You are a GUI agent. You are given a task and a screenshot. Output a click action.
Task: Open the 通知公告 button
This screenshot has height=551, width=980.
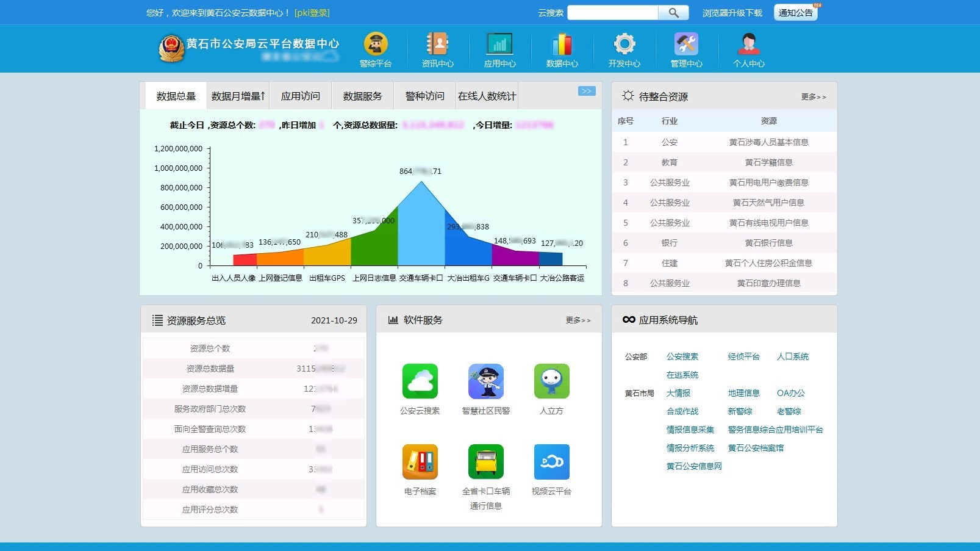pyautogui.click(x=795, y=13)
